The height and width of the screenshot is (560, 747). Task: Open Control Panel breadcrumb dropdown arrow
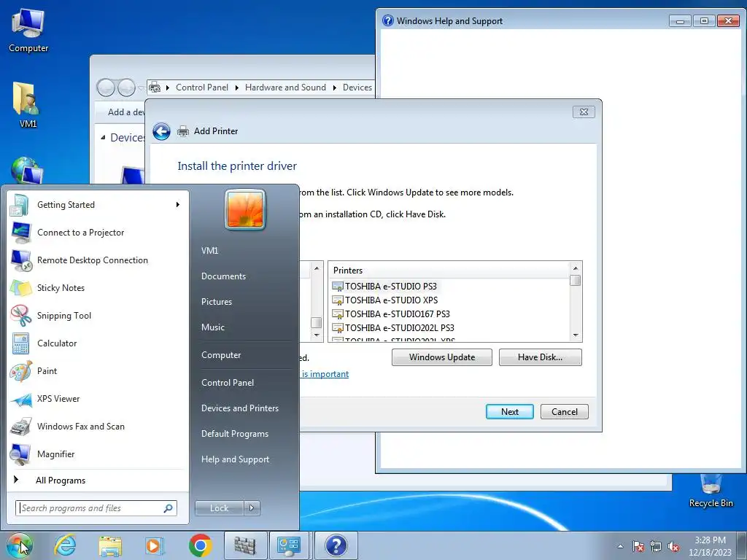pyautogui.click(x=237, y=87)
